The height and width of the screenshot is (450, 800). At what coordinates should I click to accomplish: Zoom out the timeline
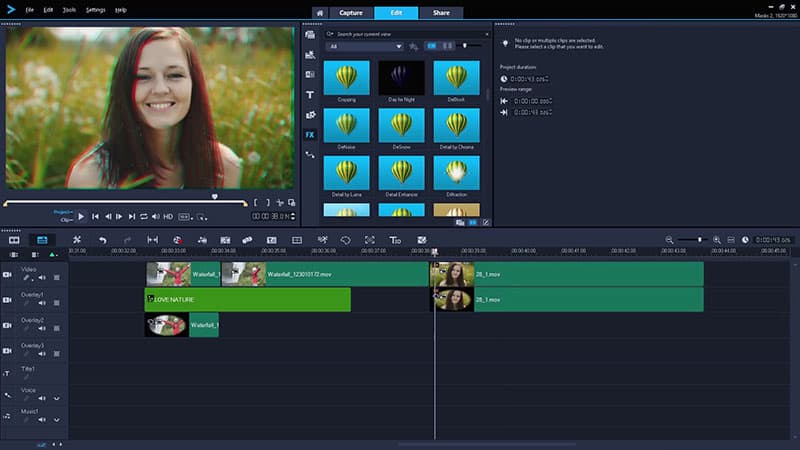(x=669, y=240)
